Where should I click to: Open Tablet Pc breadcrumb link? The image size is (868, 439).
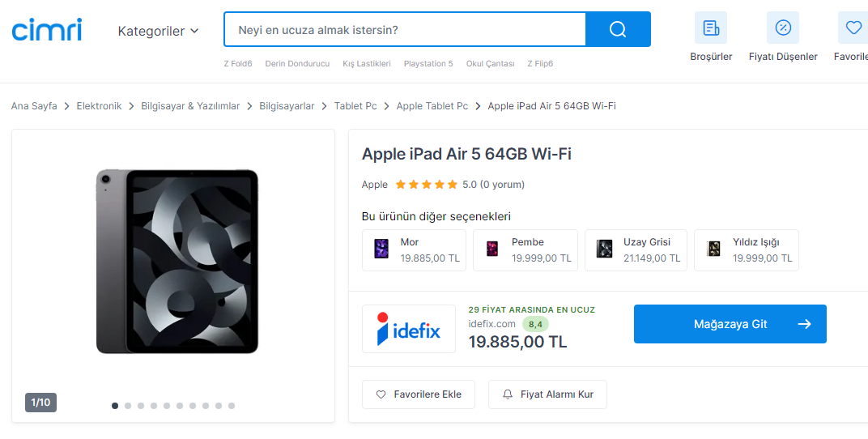[x=355, y=106]
